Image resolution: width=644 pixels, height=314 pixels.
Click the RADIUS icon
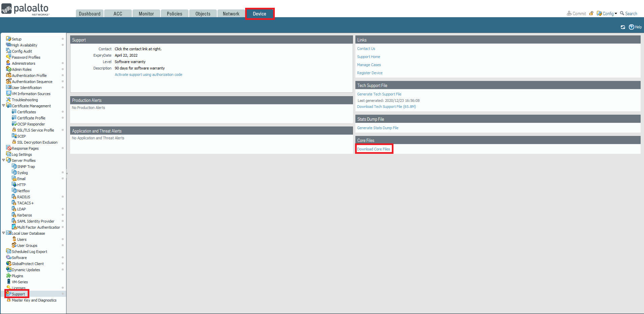pos(14,197)
